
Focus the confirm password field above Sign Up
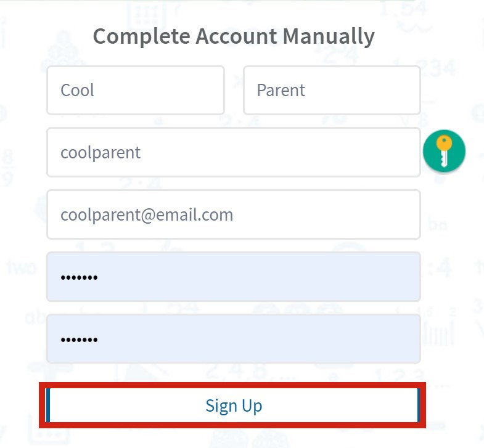(233, 339)
